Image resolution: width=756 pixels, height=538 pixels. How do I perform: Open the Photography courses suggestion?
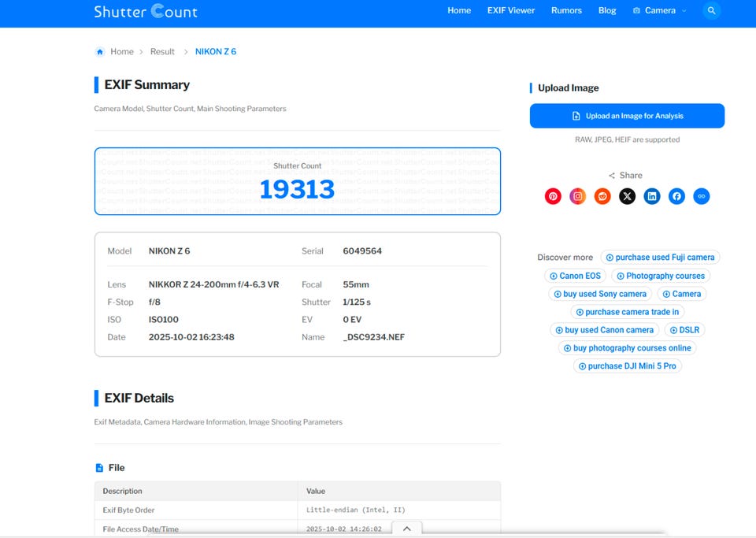[x=660, y=276]
